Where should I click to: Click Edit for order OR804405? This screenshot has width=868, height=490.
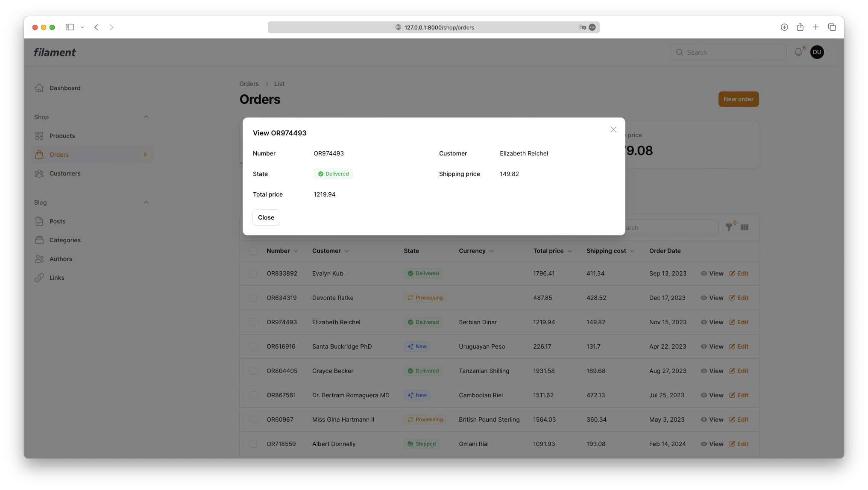(x=739, y=371)
